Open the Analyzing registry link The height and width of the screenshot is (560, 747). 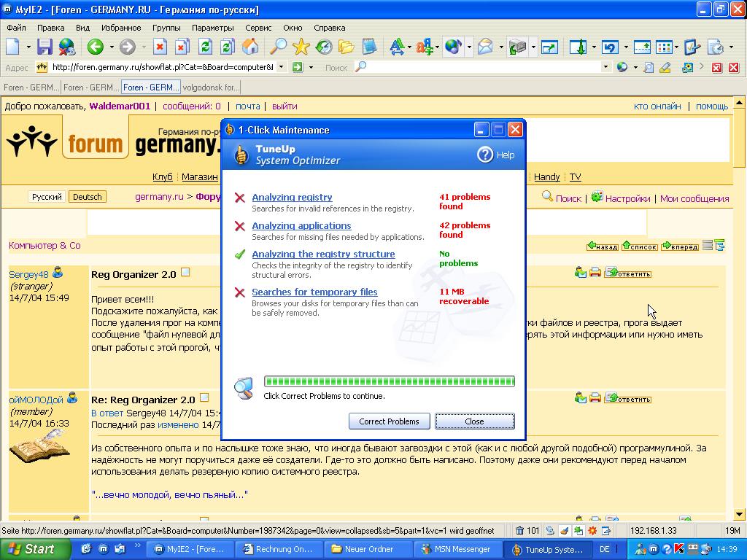click(292, 197)
